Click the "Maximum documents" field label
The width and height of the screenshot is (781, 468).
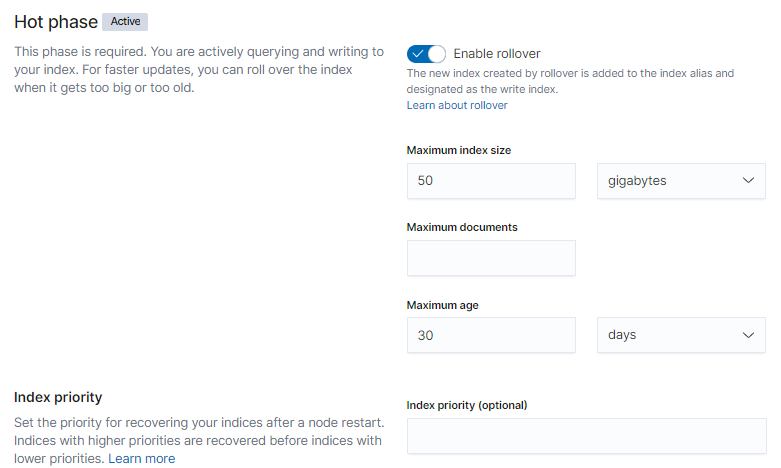[462, 227]
